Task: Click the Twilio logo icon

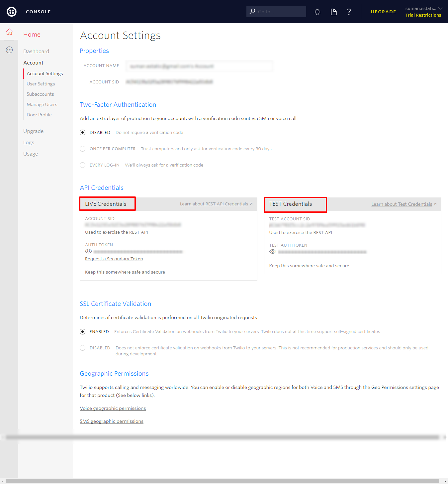Action: point(12,12)
